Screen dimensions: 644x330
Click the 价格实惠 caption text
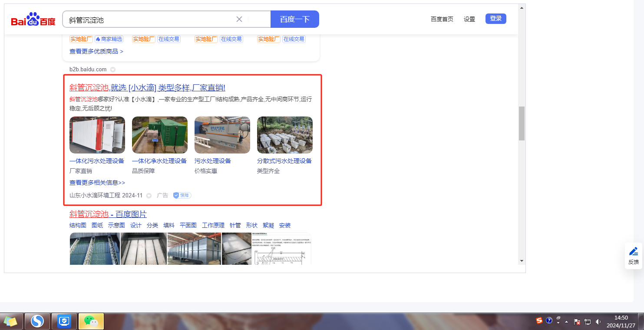[206, 171]
